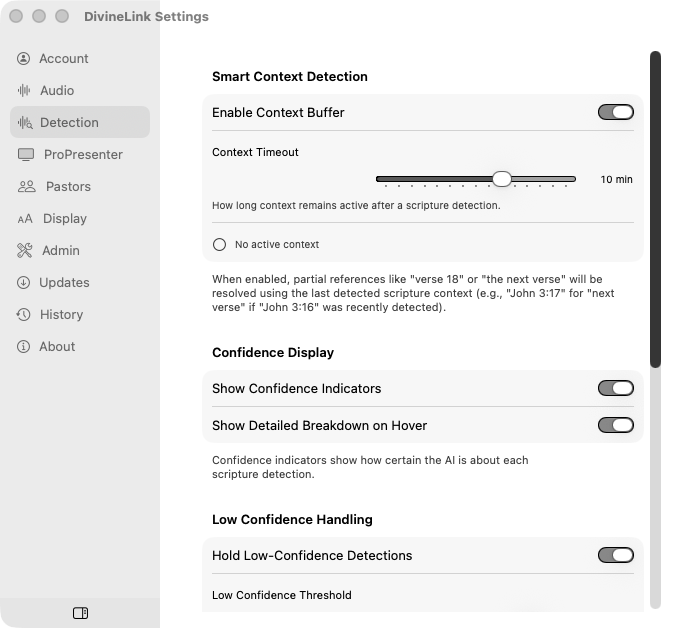This screenshot has height=628, width=680.
Task: Click the 'No active context' text
Action: [x=277, y=245]
